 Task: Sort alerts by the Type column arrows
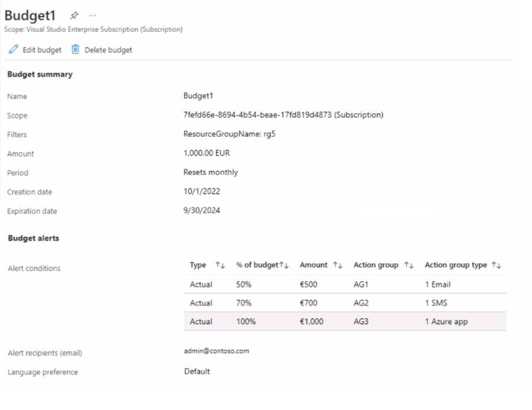[x=219, y=265]
